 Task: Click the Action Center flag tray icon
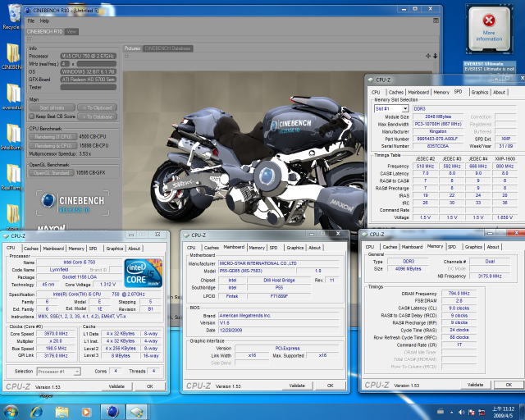472,412
